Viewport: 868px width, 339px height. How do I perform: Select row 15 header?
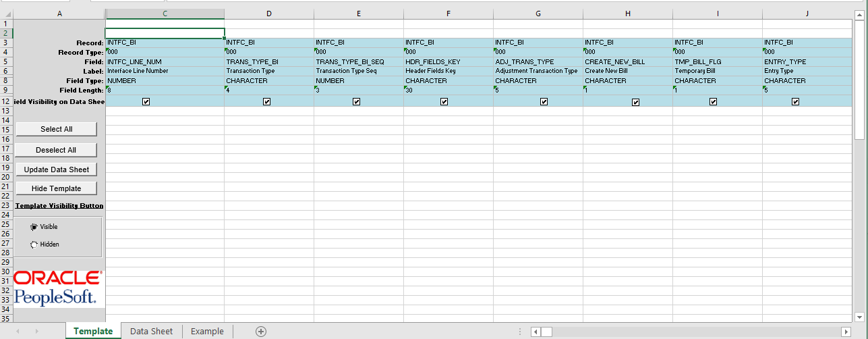click(x=6, y=129)
